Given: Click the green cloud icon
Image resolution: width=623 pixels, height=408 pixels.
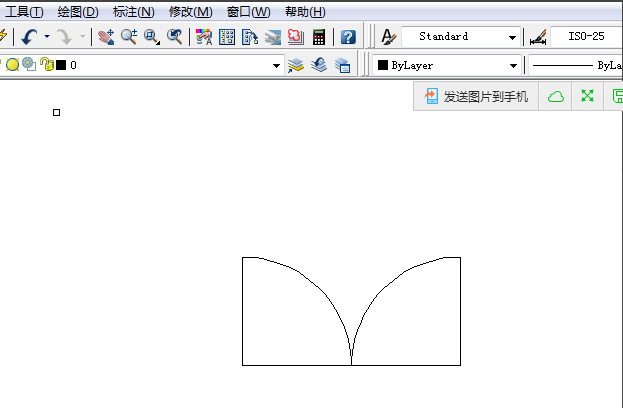Looking at the screenshot, I should pos(555,96).
